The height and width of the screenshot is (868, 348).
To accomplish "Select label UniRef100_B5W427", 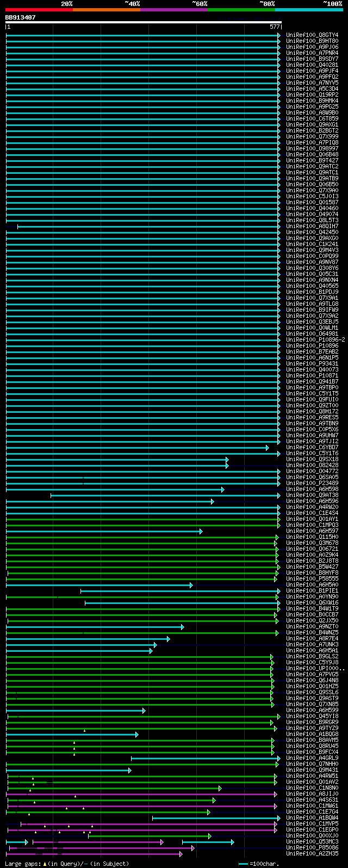I will 312,567.
